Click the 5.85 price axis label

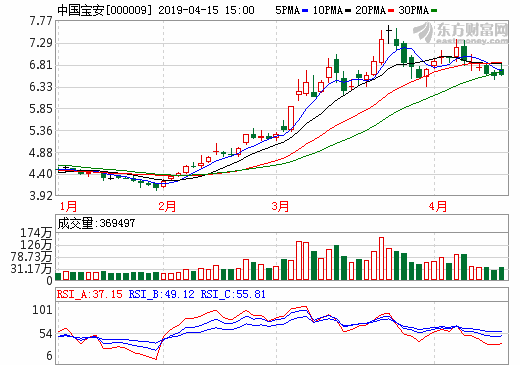pyautogui.click(x=41, y=109)
